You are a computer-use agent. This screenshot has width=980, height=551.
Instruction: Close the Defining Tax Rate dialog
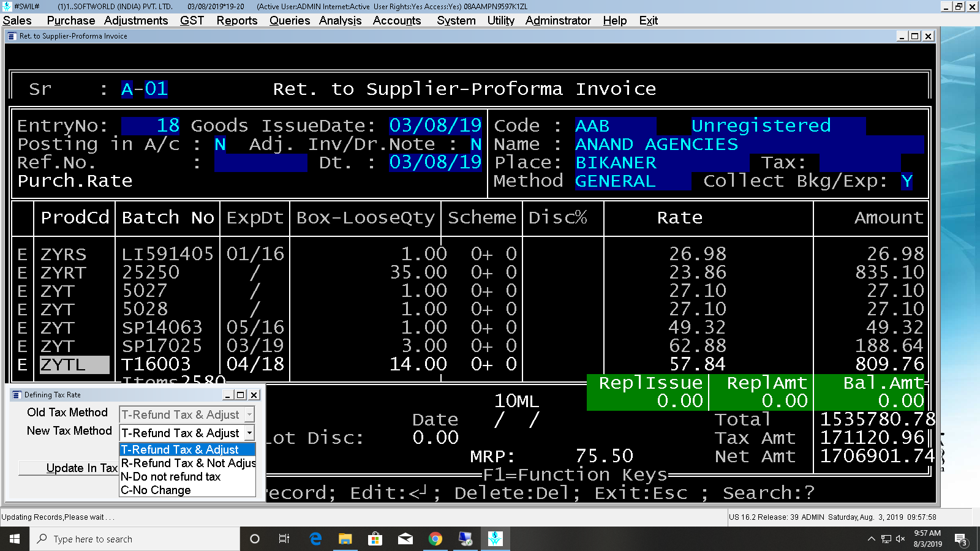(254, 395)
